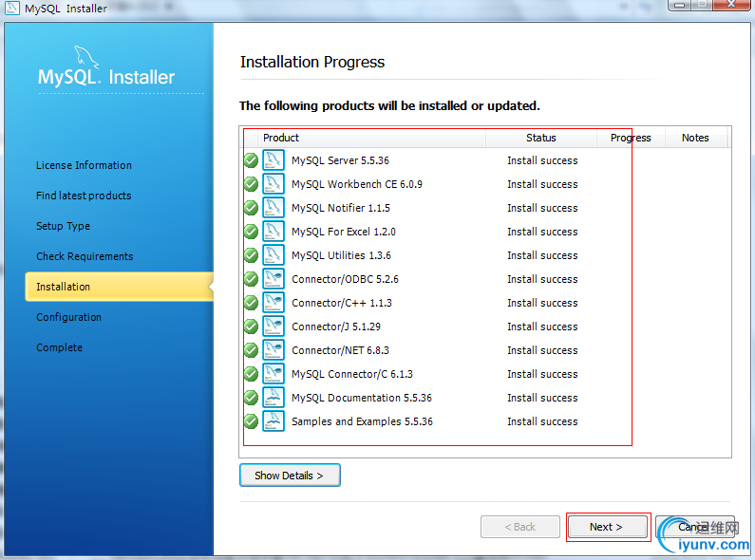
Task: Click the Installation Progress heading
Action: click(x=312, y=62)
